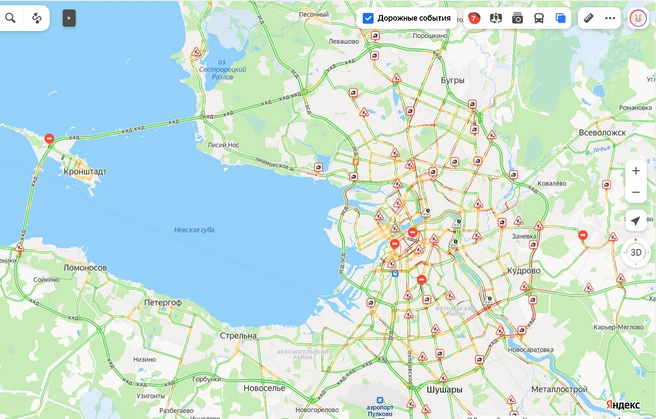
Task: Show street panoramas layer icon
Action: point(496,18)
